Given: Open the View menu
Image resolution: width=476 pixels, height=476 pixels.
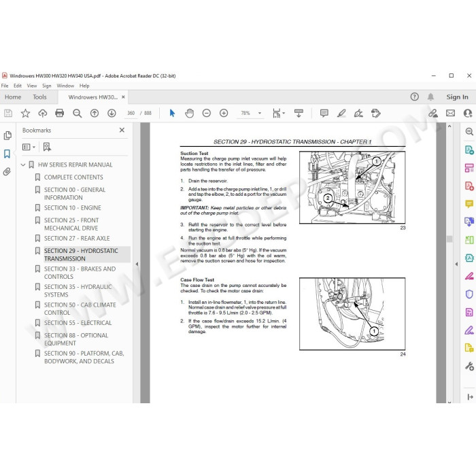Looking at the screenshot, I should 32,86.
